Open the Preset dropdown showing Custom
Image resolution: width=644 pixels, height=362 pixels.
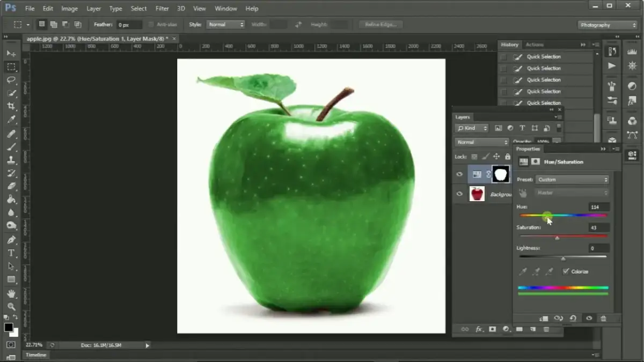pos(572,179)
